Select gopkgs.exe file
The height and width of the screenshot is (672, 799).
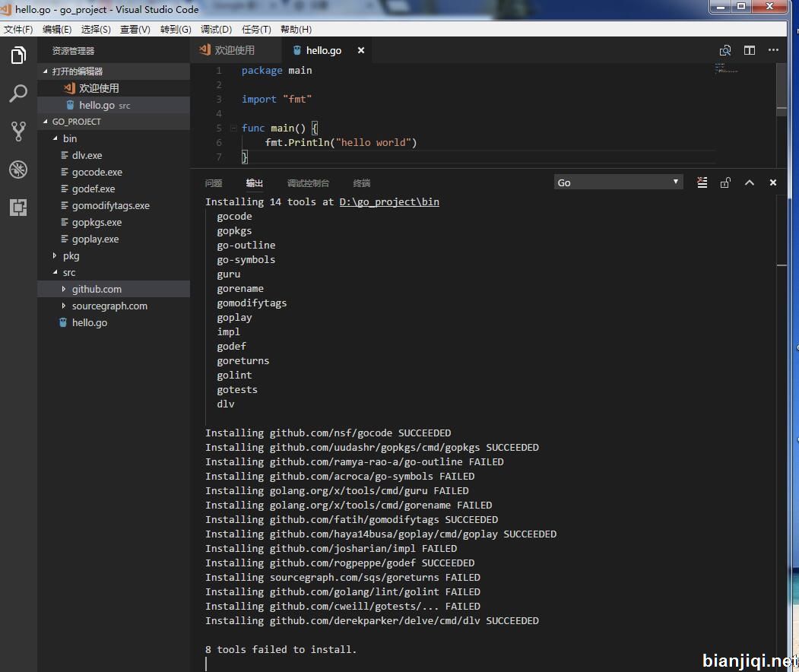click(x=113, y=222)
